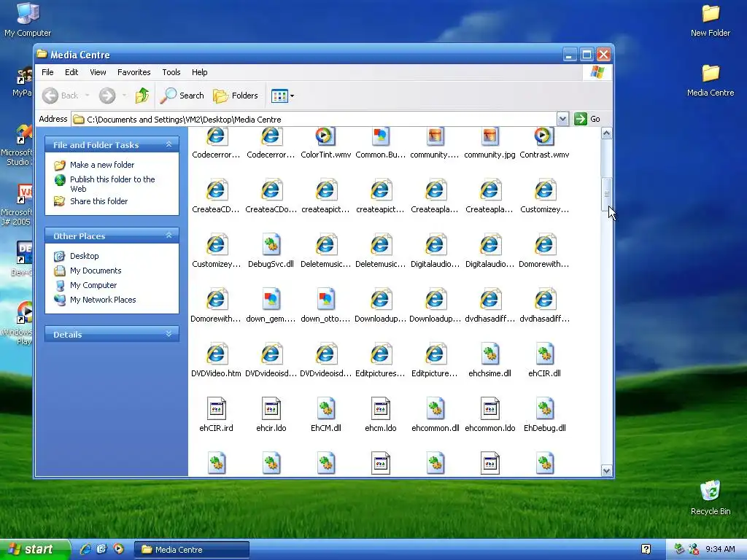
Task: Open My Computer in Other Places
Action: pos(93,285)
